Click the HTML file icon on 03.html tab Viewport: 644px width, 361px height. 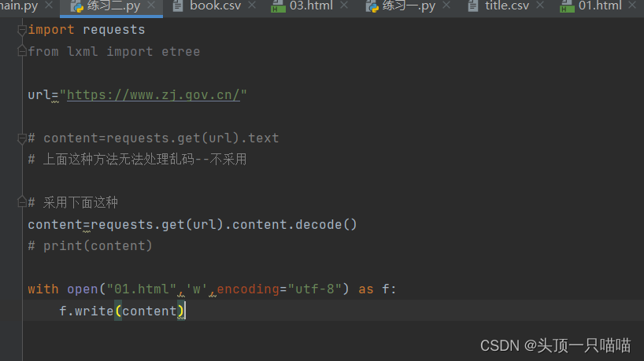click(x=278, y=6)
